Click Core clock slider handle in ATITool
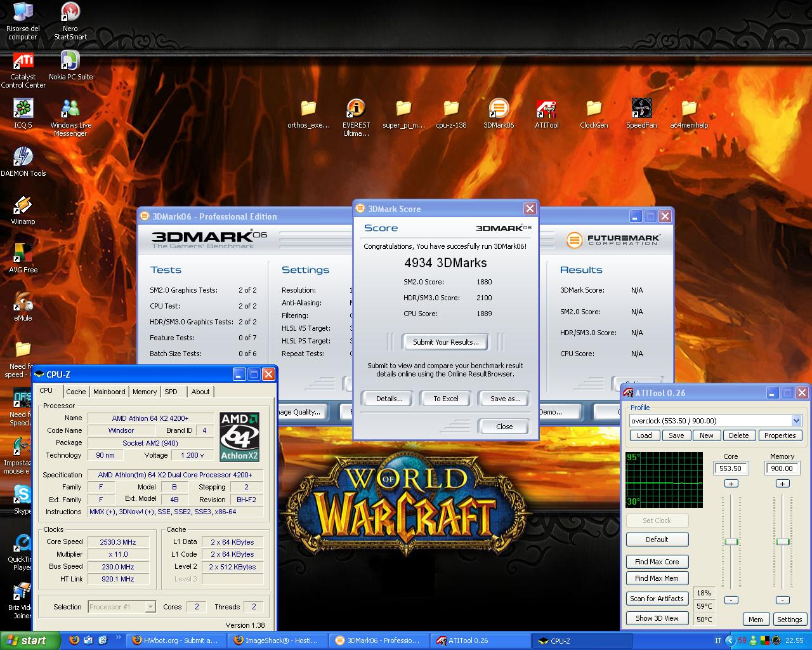 pyautogui.click(x=731, y=541)
